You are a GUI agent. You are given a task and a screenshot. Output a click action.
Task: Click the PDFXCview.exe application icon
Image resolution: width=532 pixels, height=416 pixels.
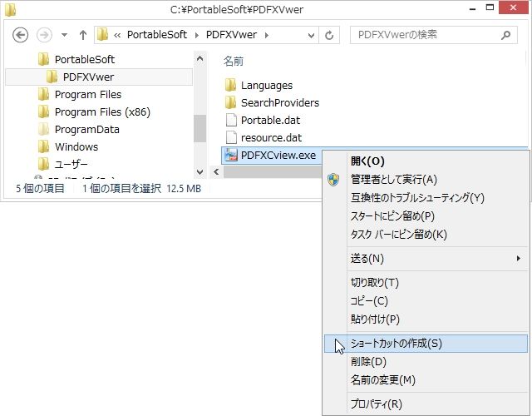click(x=231, y=155)
